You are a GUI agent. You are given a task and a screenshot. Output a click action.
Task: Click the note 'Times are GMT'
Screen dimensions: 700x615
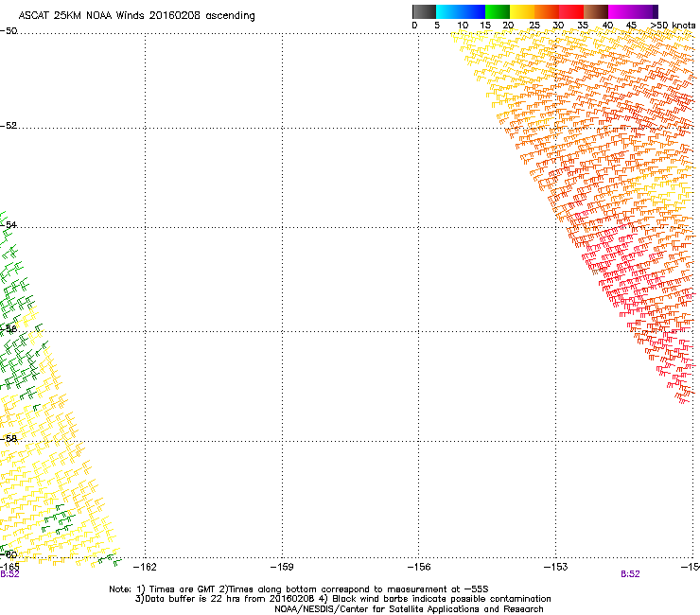pos(183,589)
